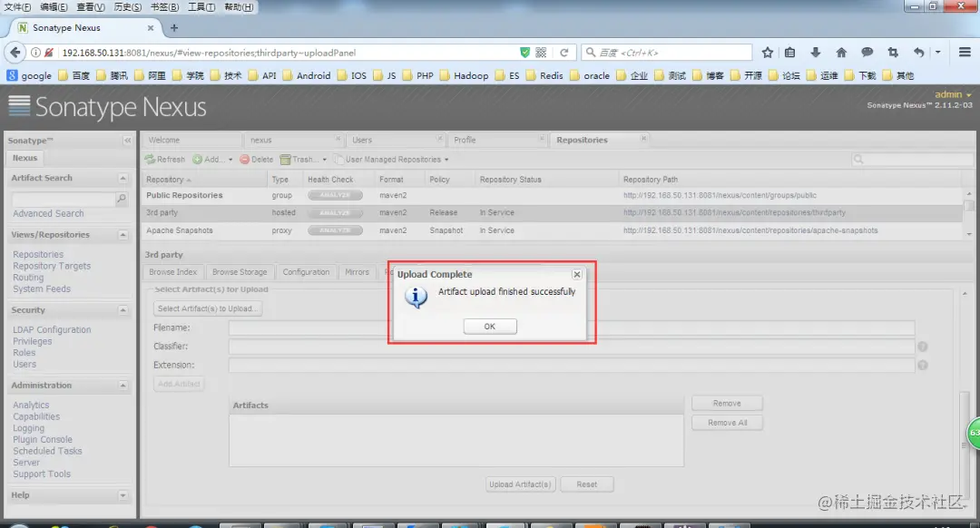This screenshot has width=980, height=528.
Task: Sort by the Repository column header
Action: tap(204, 180)
